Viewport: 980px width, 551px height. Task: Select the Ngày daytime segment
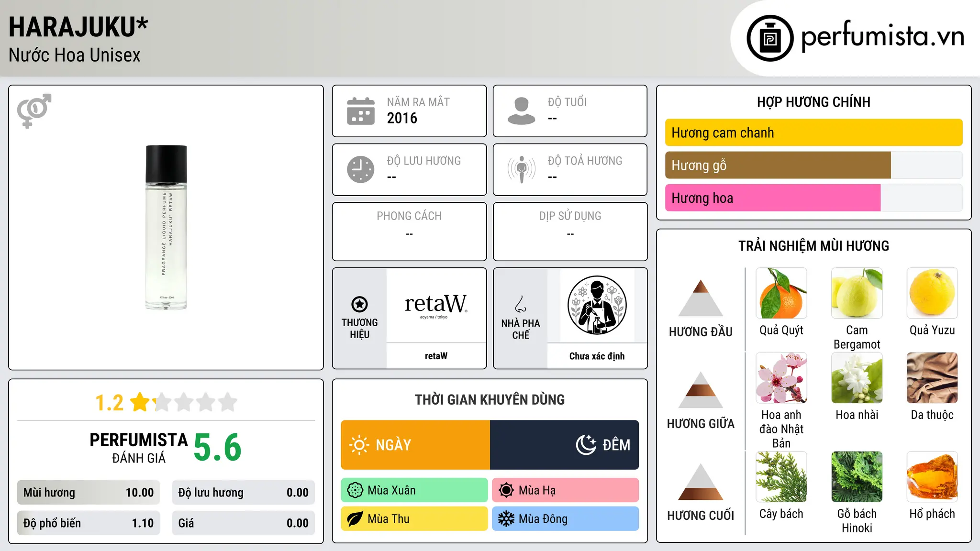point(415,445)
